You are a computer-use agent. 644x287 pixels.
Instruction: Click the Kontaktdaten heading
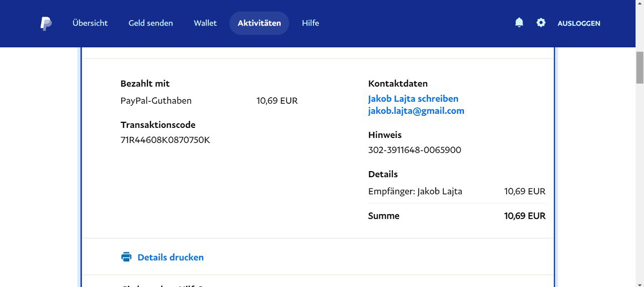coord(397,84)
